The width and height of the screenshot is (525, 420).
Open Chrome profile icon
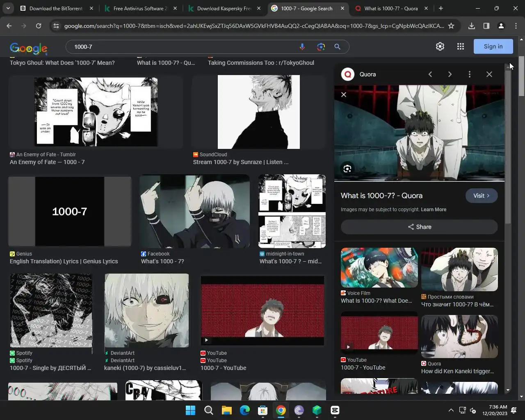point(501,26)
